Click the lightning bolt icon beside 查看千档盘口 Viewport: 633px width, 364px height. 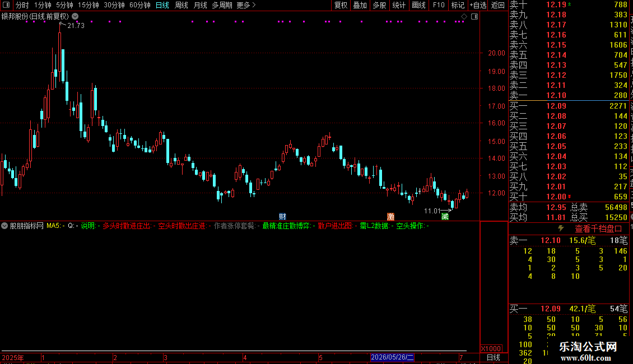coord(561,228)
